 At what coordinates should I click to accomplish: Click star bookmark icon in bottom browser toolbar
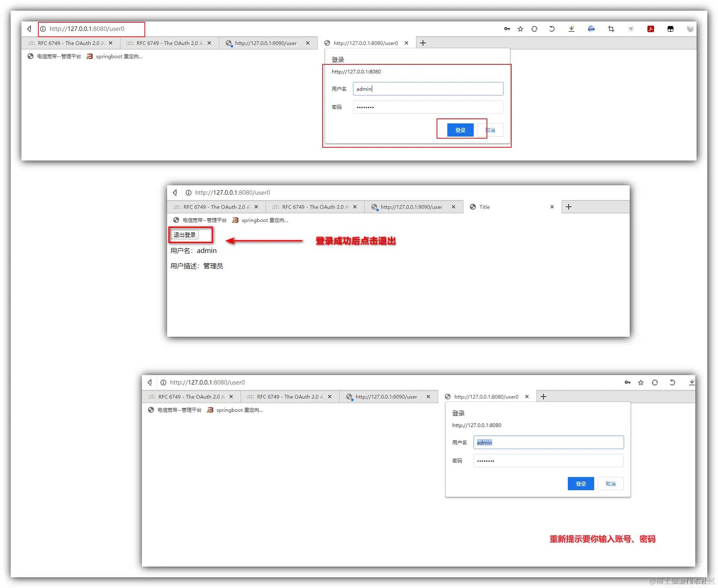pyautogui.click(x=641, y=383)
